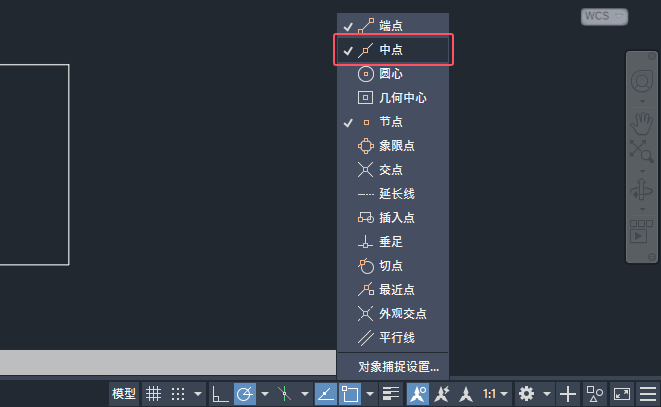Enable the 象限点 quadrant snap option
This screenshot has width=661, height=407.
[x=392, y=146]
